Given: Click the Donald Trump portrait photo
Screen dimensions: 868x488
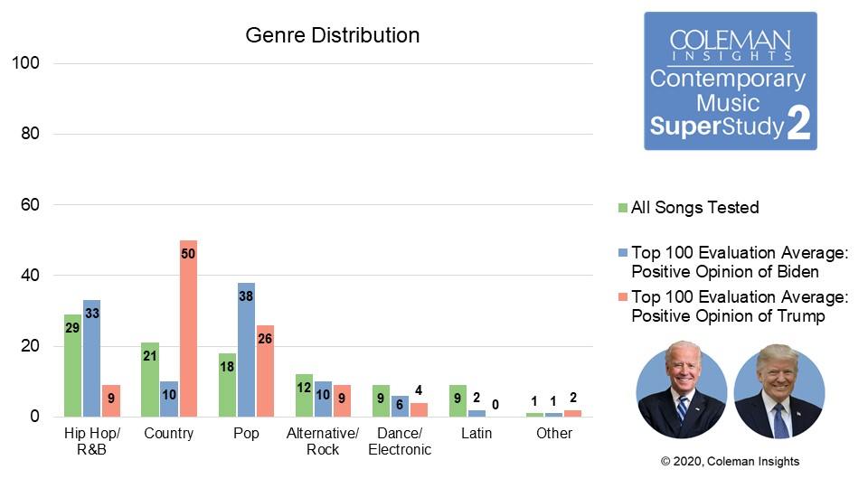Looking at the screenshot, I should point(778,391).
